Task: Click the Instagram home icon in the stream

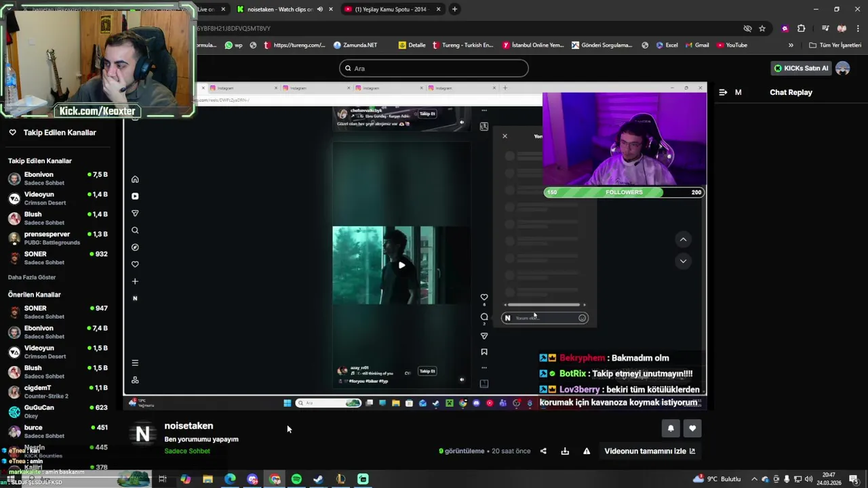Action: click(x=135, y=179)
